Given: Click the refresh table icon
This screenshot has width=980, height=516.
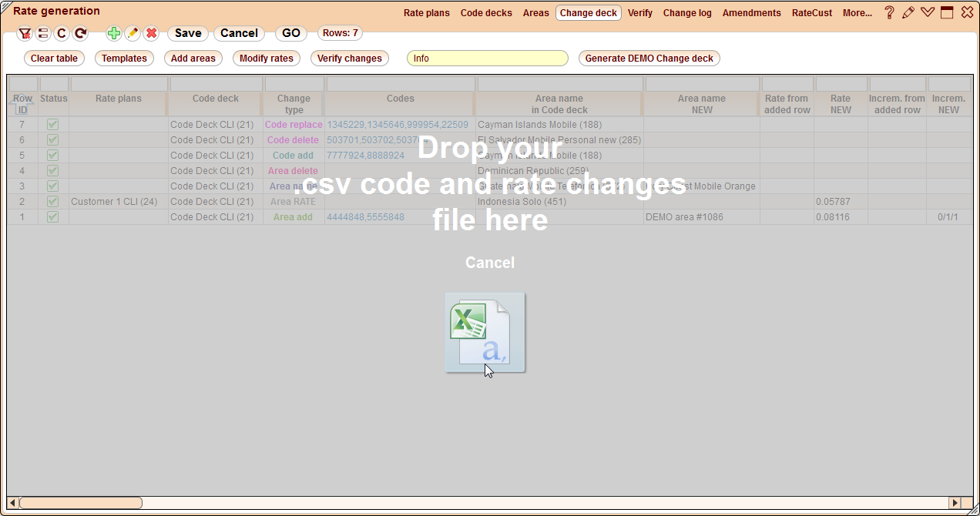Looking at the screenshot, I should click(80, 33).
